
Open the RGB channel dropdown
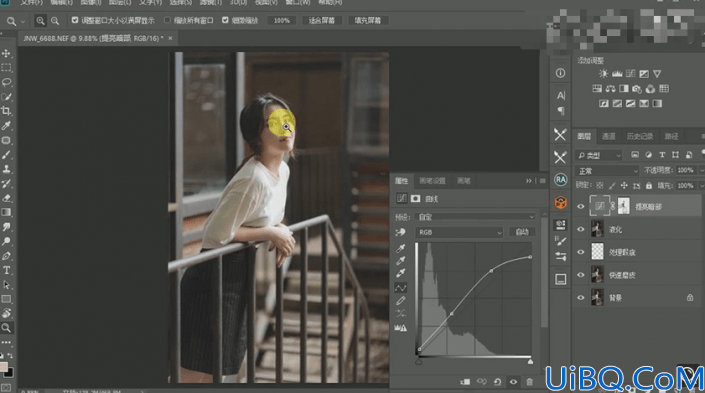(x=459, y=232)
